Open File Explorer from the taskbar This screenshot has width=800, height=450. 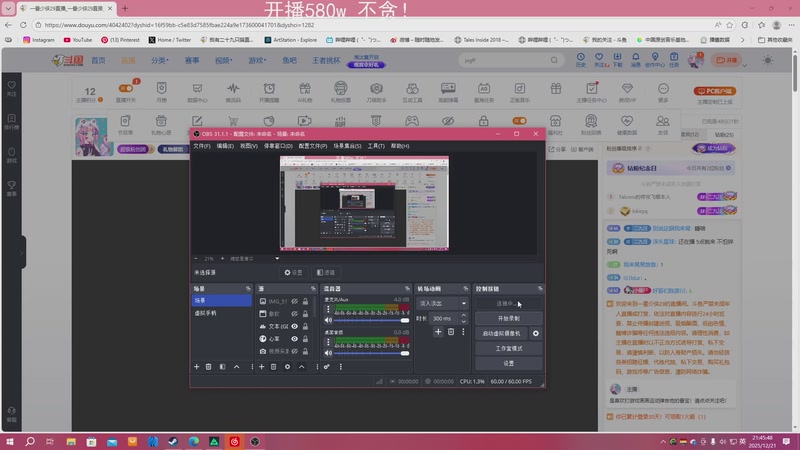[71, 441]
